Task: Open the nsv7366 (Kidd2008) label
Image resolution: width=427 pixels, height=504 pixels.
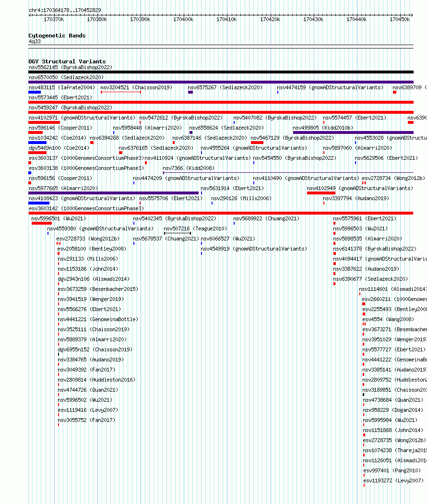Action: coord(189,168)
